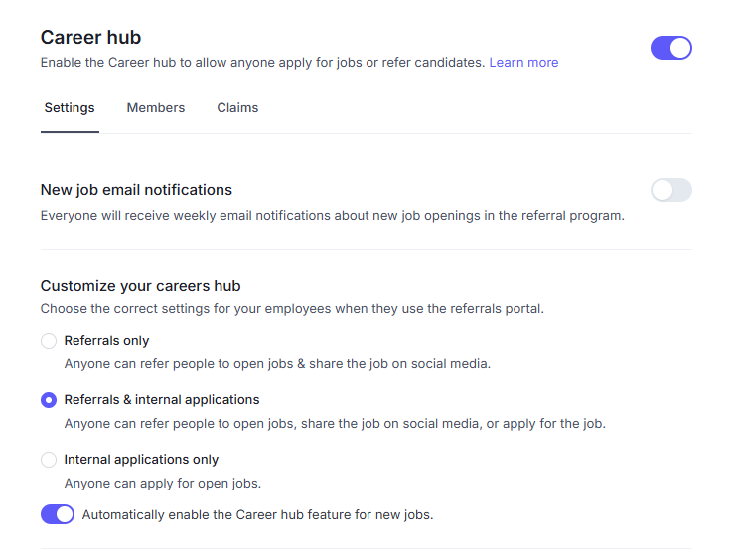Select the Referrals only radio button
Screen dimensions: 736x560
(49, 341)
